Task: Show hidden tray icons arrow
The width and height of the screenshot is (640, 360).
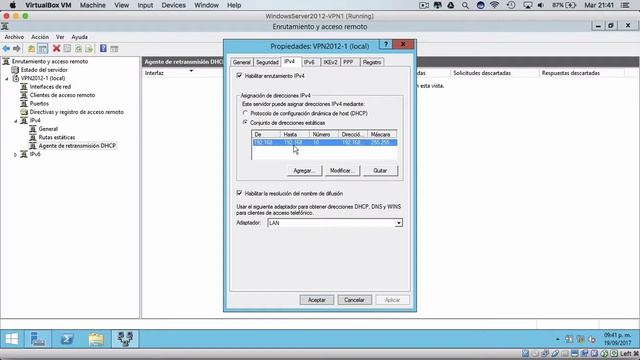Action: coord(558,339)
